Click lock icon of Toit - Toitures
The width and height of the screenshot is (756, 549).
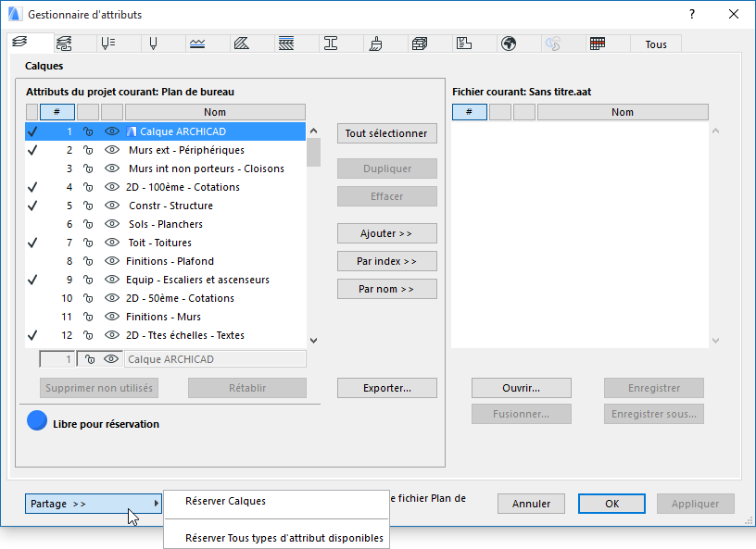[88, 243]
